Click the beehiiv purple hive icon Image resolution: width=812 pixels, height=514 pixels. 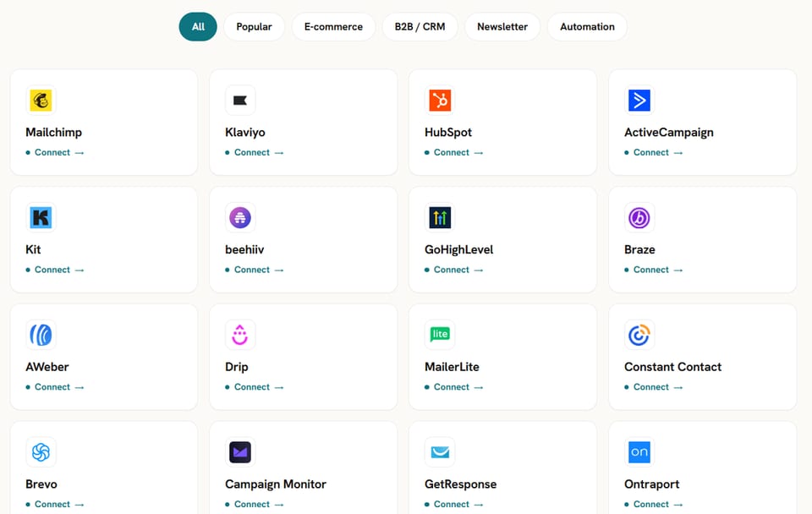pos(240,217)
